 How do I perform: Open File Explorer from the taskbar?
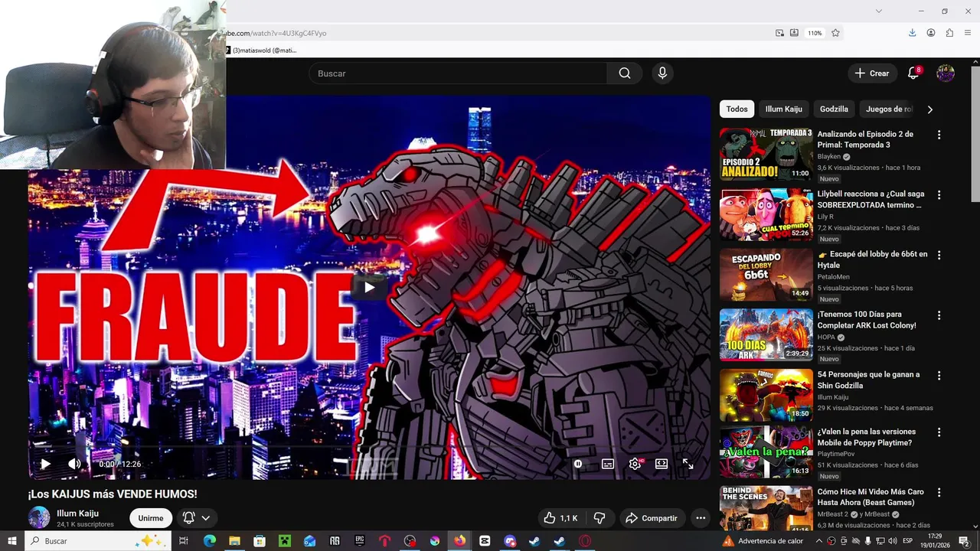coord(234,541)
